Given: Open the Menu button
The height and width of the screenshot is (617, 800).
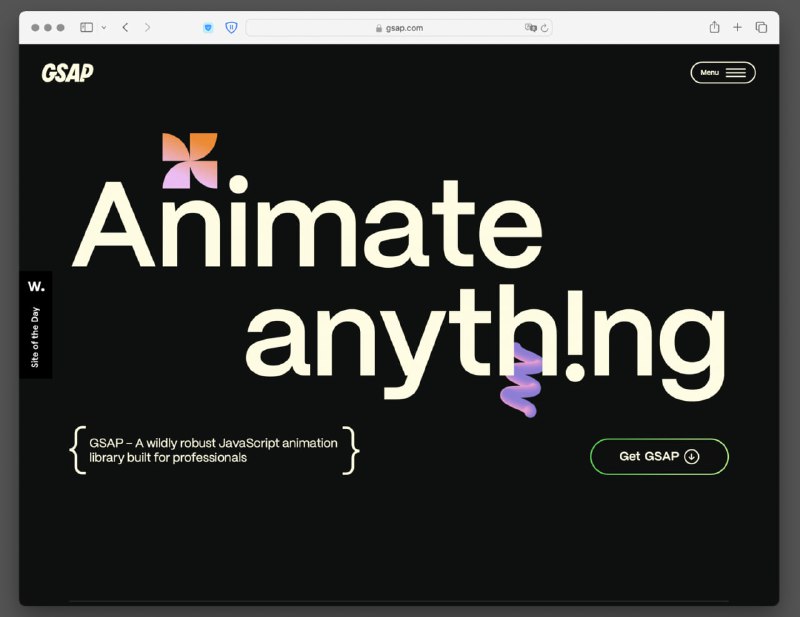Looking at the screenshot, I should (723, 72).
